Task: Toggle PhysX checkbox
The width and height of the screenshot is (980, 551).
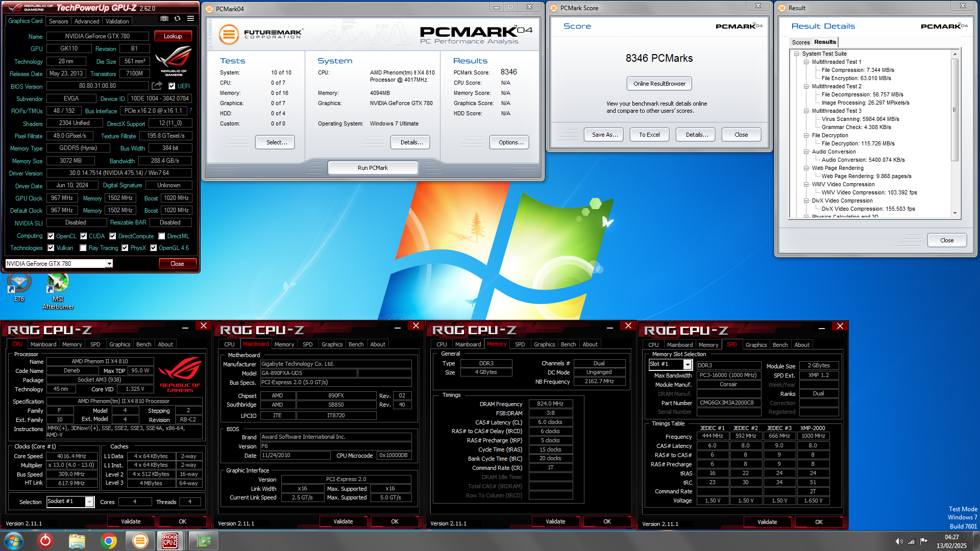Action: tap(125, 248)
